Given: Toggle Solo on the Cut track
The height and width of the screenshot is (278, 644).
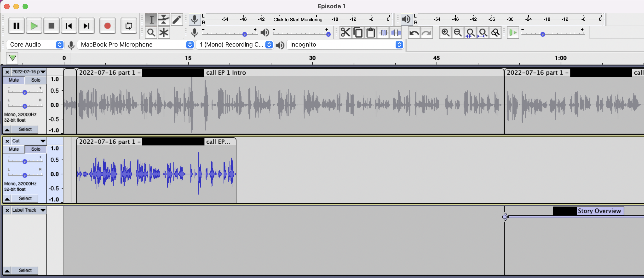Looking at the screenshot, I should point(36,149).
